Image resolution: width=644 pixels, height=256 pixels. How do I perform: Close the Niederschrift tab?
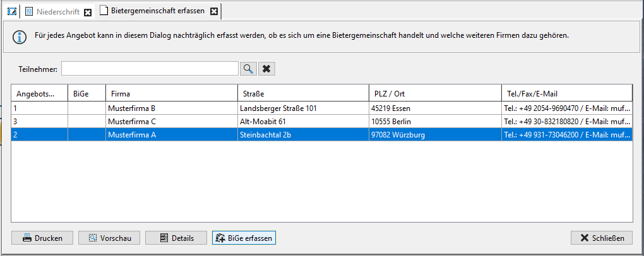point(88,13)
